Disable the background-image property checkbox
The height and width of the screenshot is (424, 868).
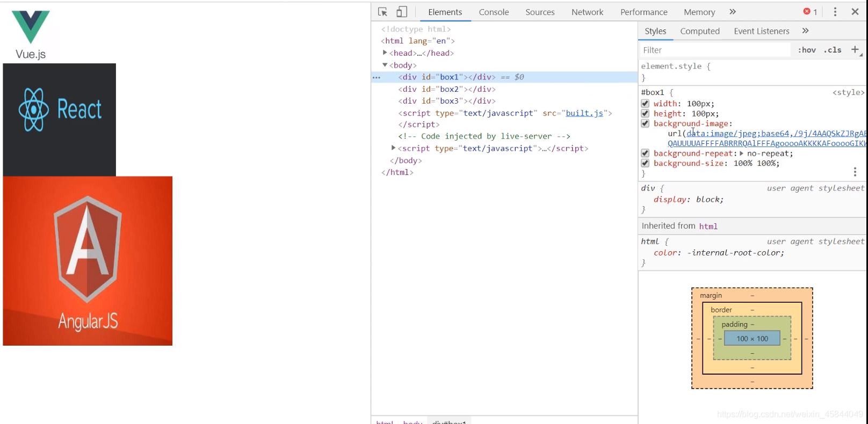point(645,123)
